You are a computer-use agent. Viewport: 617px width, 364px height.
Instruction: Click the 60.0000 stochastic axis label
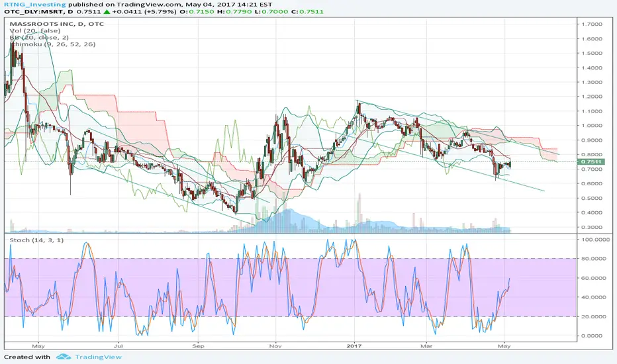tap(593, 278)
